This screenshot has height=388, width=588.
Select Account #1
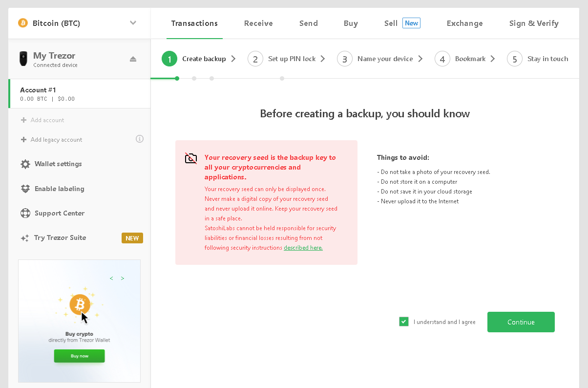click(x=80, y=94)
